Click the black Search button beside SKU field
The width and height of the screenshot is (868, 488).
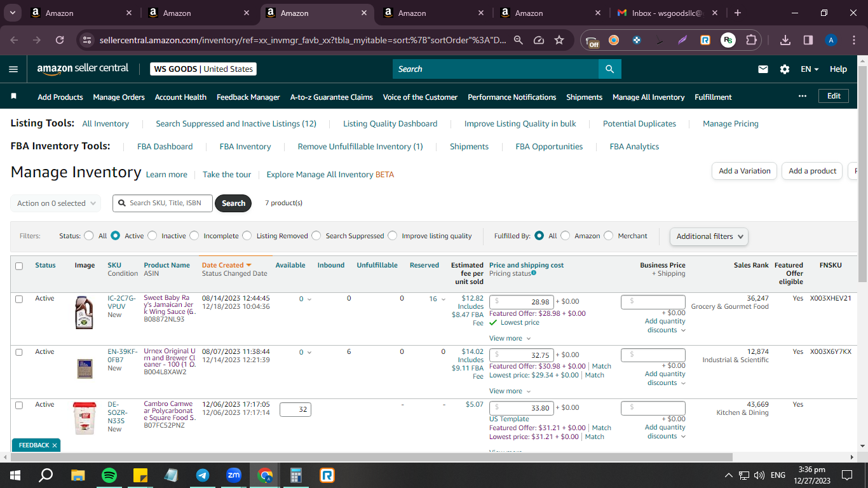pyautogui.click(x=233, y=203)
